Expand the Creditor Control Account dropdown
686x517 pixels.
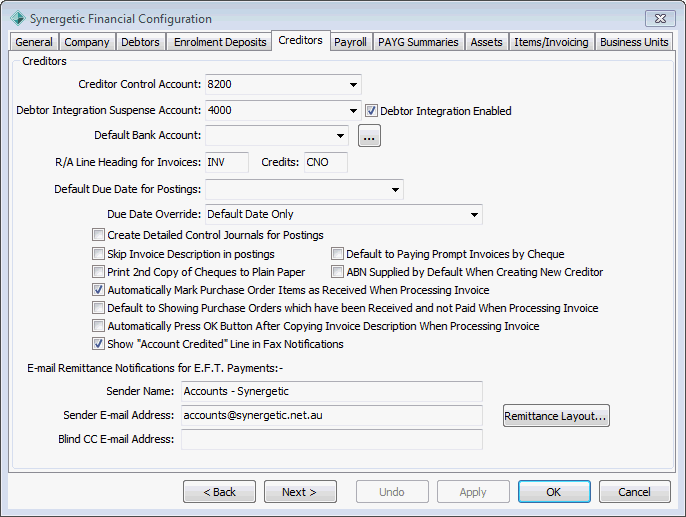(x=353, y=84)
